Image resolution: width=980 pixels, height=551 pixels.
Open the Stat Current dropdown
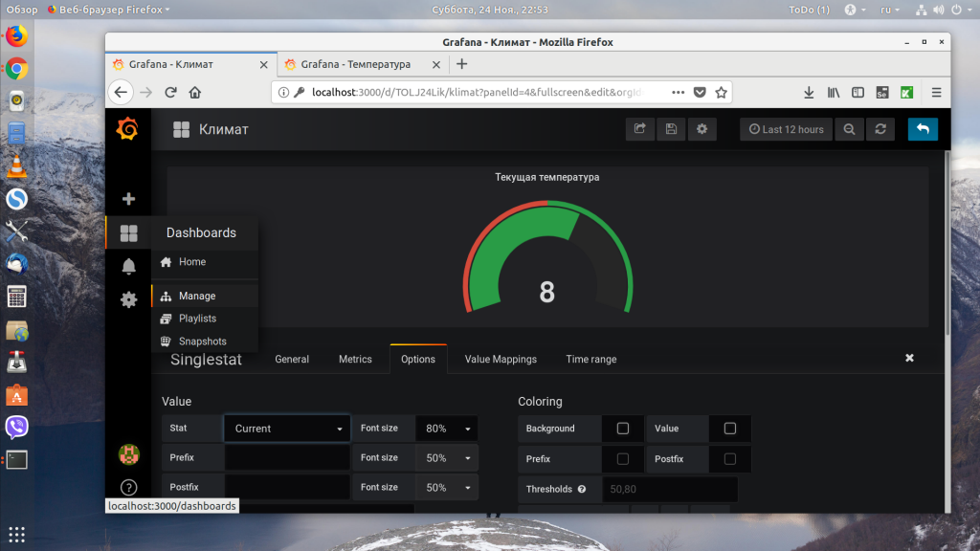tap(287, 429)
